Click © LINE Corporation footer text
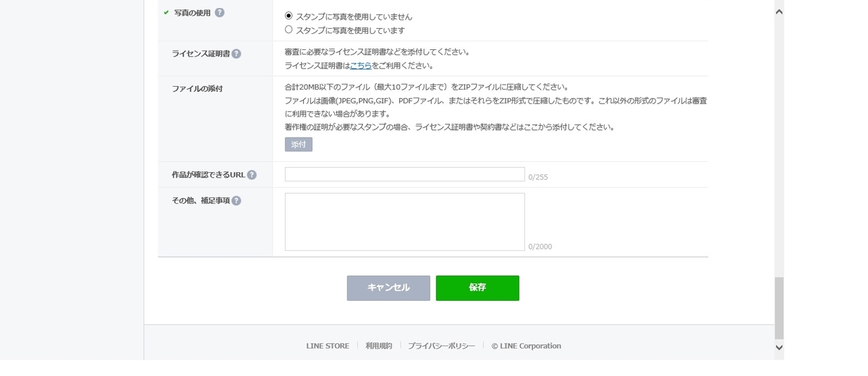 coord(526,346)
